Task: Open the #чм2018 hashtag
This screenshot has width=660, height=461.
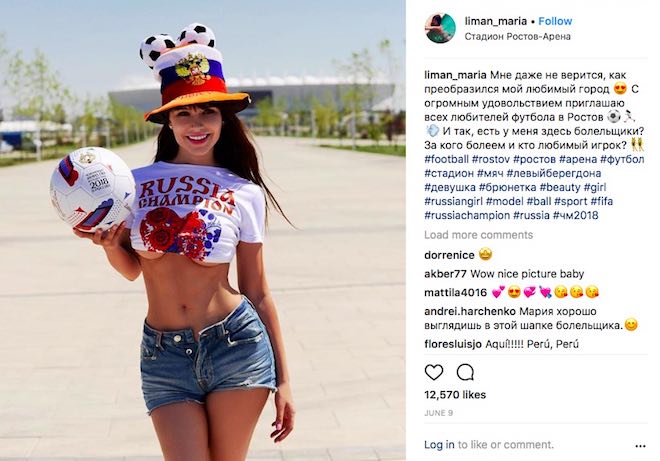Action: [575, 215]
